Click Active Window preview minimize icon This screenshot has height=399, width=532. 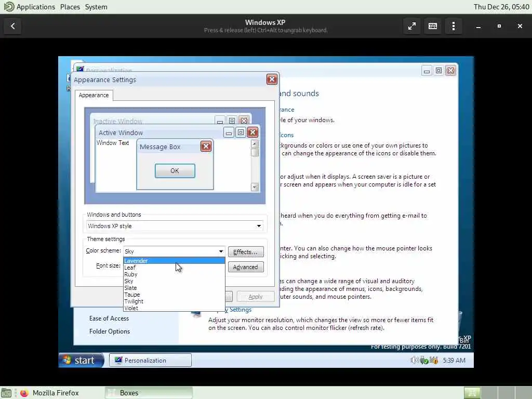tap(229, 132)
